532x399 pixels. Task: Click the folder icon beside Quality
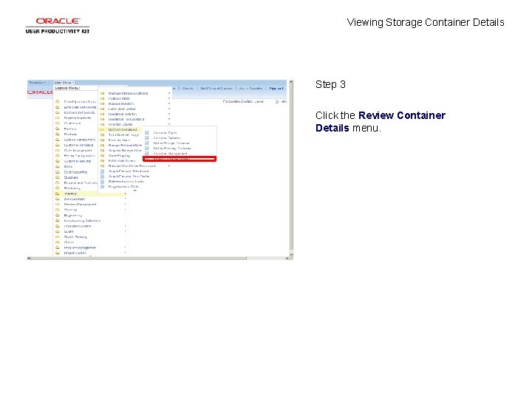pos(58,231)
